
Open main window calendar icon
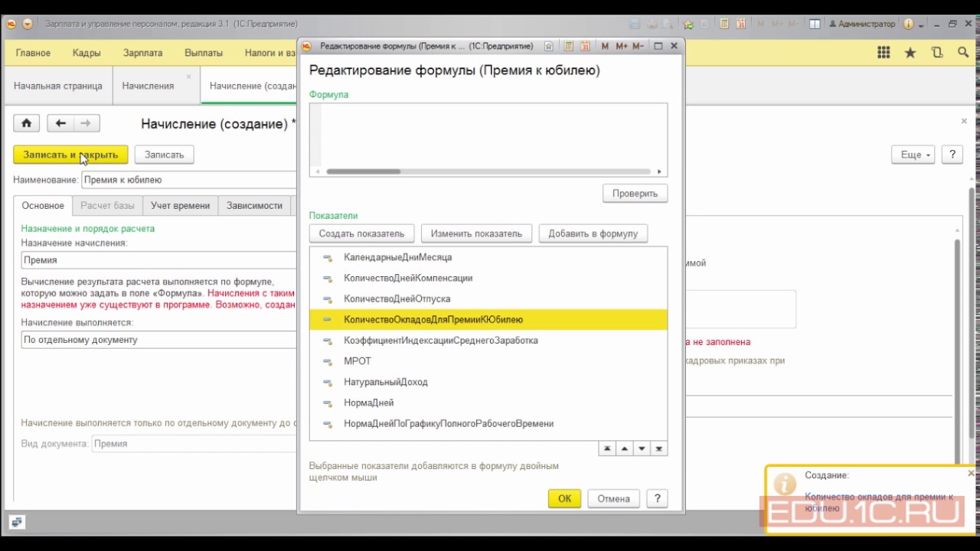[741, 24]
